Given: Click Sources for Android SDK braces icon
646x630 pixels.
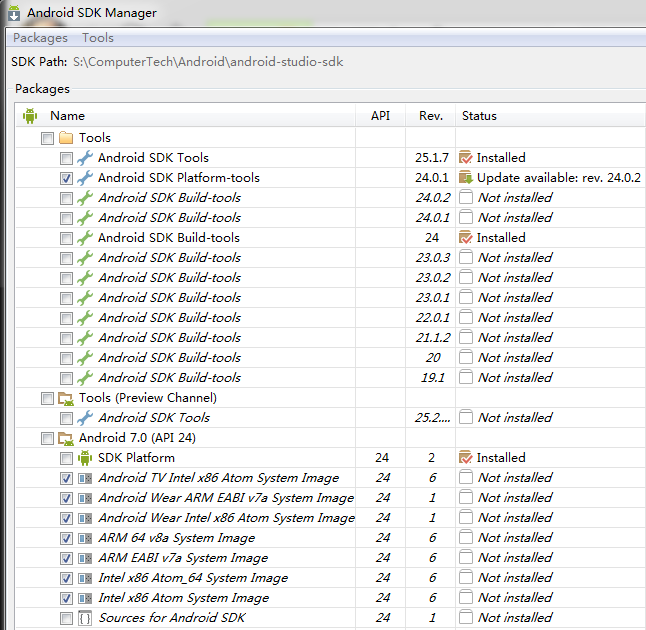Looking at the screenshot, I should tap(85, 618).
